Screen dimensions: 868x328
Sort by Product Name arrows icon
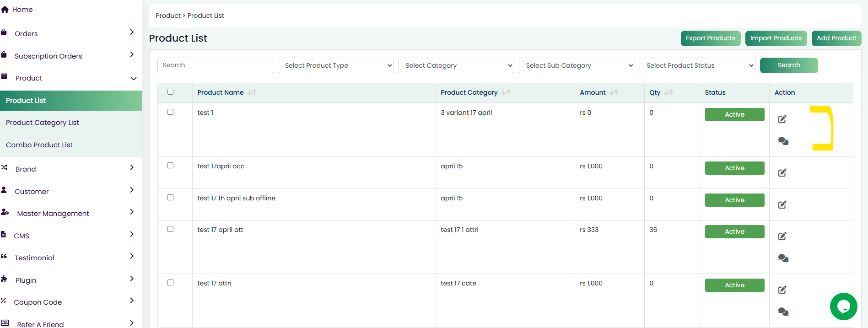click(252, 92)
